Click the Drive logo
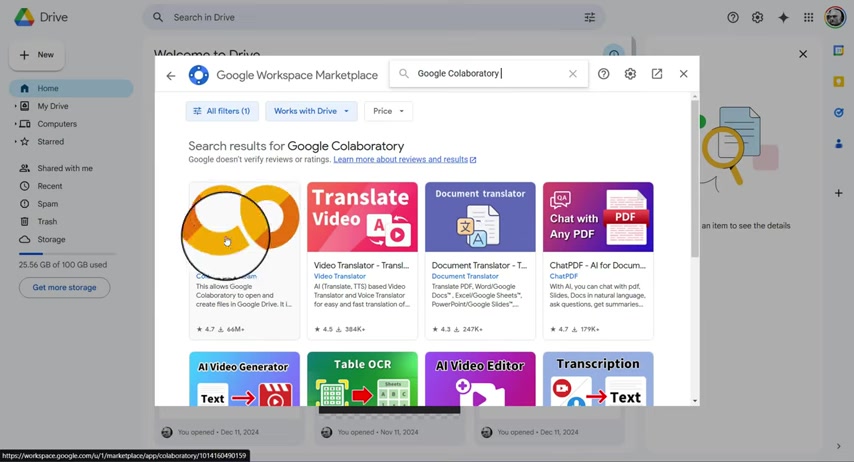Screen dimensions: 854x462 tap(24, 17)
